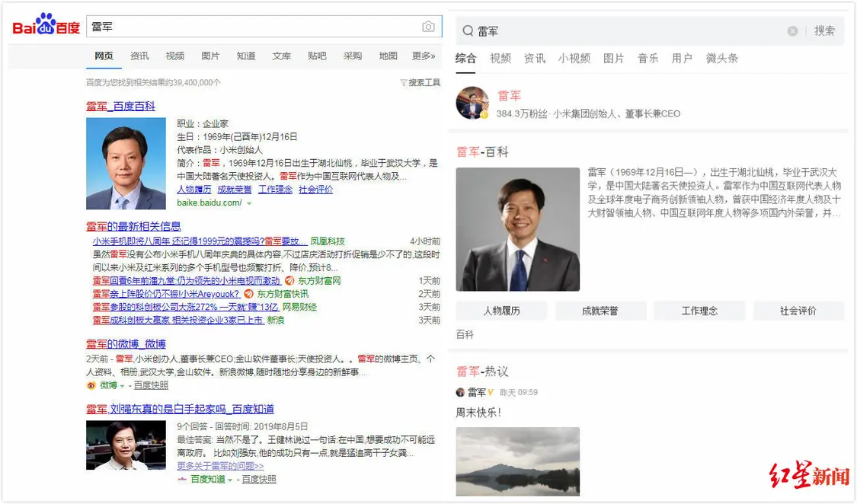This screenshot has width=857, height=504.
Task: Select 综合 tab in Toutiao search
Action: pyautogui.click(x=465, y=59)
